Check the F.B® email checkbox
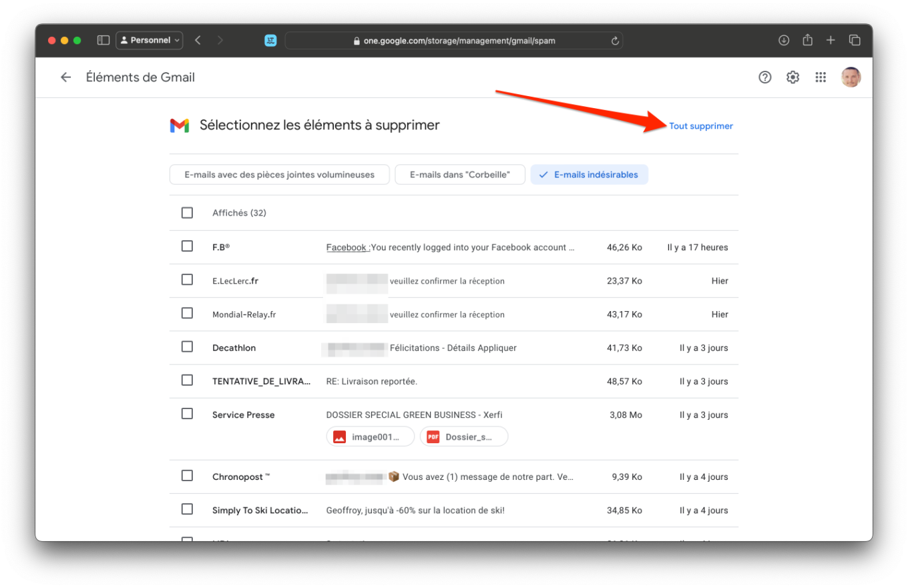Screen dimensions: 908x588 point(187,246)
